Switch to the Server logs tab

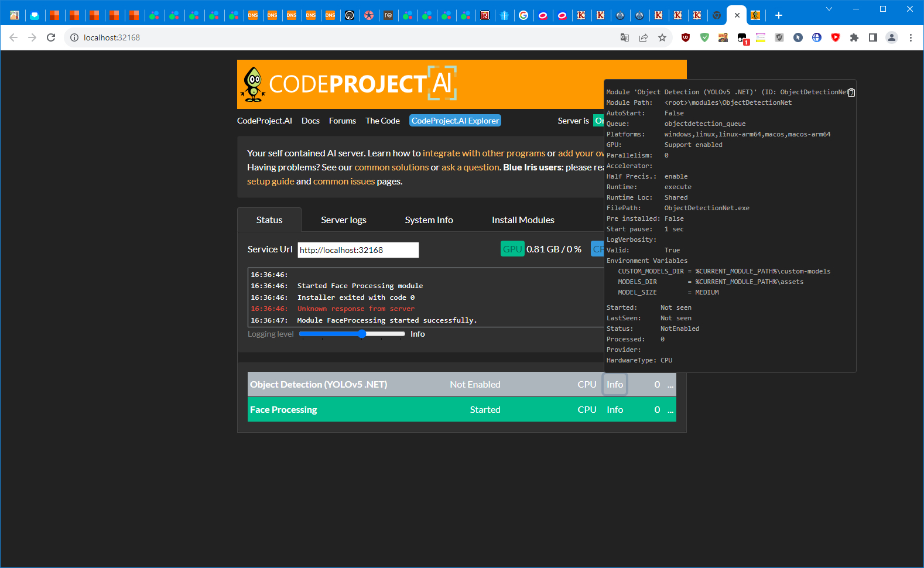(343, 220)
